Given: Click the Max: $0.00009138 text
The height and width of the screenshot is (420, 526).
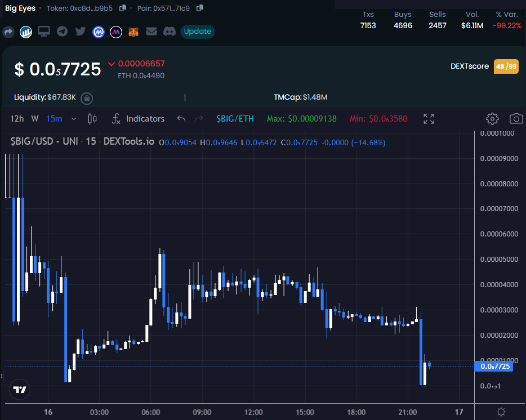Looking at the screenshot, I should tap(302, 119).
